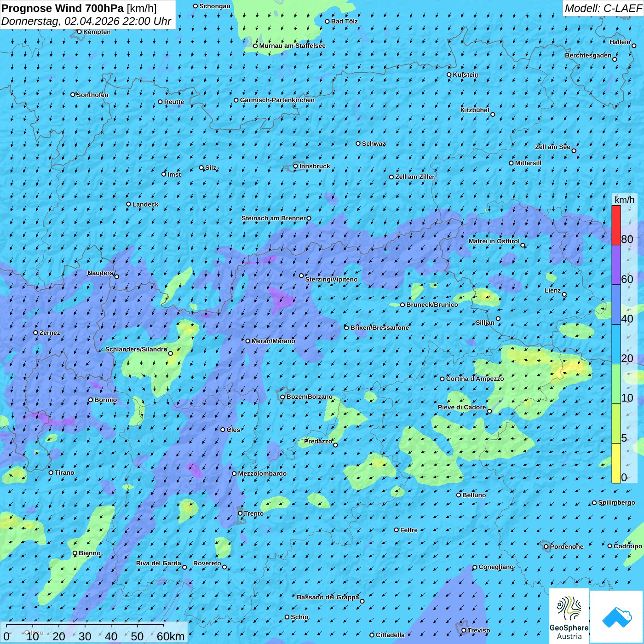Click the 'Meran/Merano' label
Screen dimensions: 644x644
(x=273, y=341)
